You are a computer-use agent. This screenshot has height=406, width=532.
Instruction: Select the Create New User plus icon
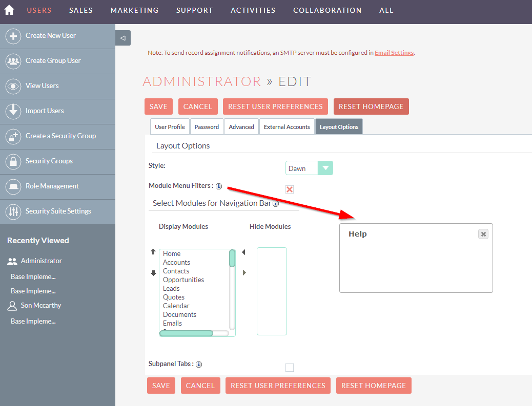click(14, 36)
